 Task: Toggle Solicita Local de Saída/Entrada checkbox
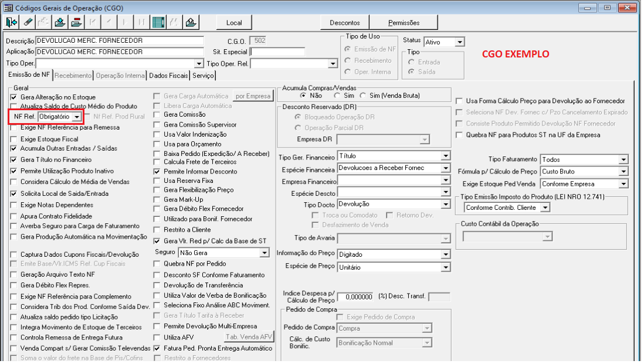(x=14, y=193)
